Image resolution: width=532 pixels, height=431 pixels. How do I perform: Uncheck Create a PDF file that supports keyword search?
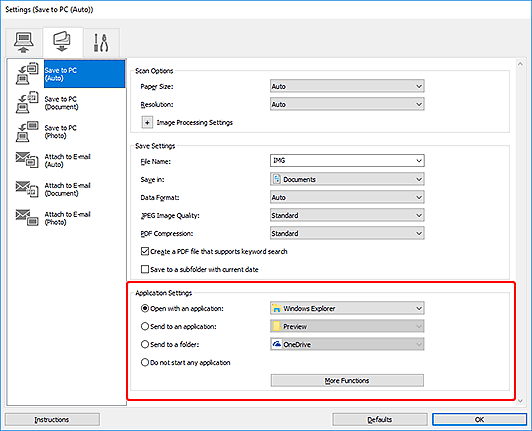click(x=145, y=251)
